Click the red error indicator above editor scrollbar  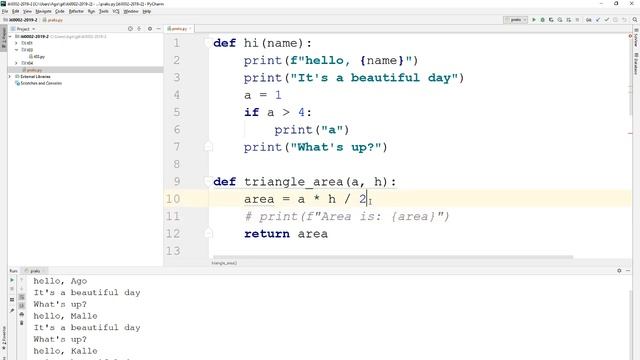630,36
